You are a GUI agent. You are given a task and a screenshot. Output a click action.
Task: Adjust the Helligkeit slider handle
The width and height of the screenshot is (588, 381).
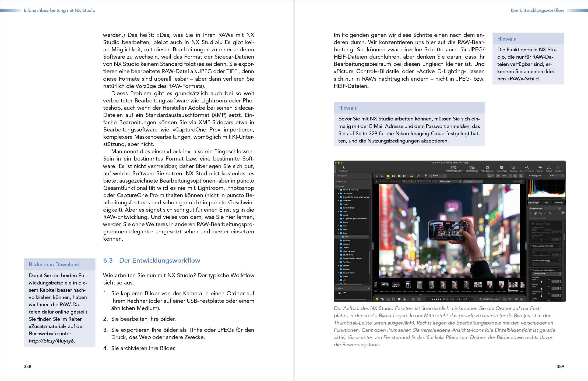click(x=541, y=282)
